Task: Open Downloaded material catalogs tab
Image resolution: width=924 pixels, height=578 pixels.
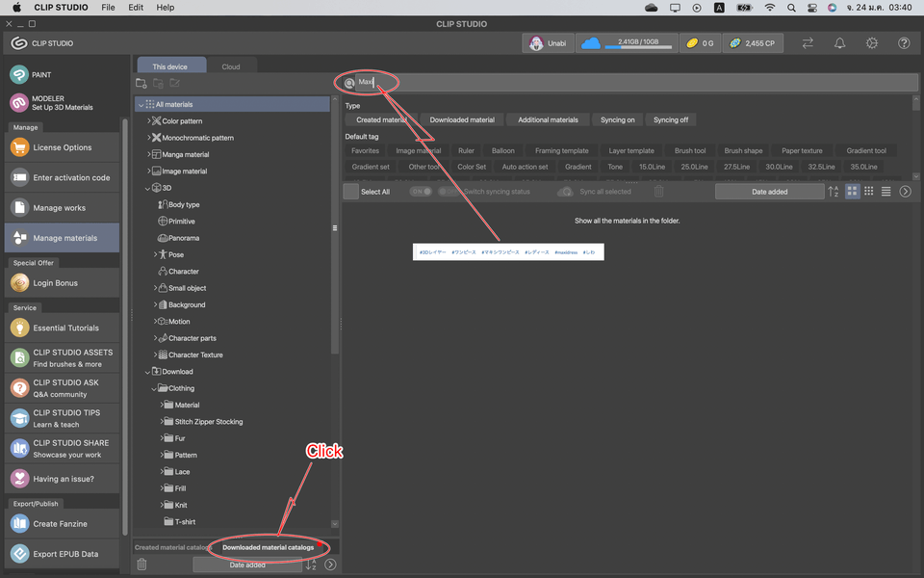Action: click(269, 547)
